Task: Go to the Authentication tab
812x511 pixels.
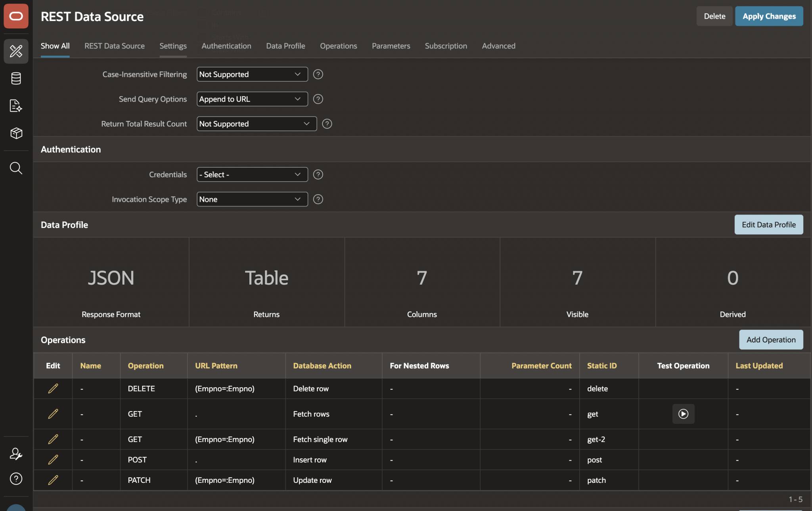Action: pyautogui.click(x=226, y=46)
